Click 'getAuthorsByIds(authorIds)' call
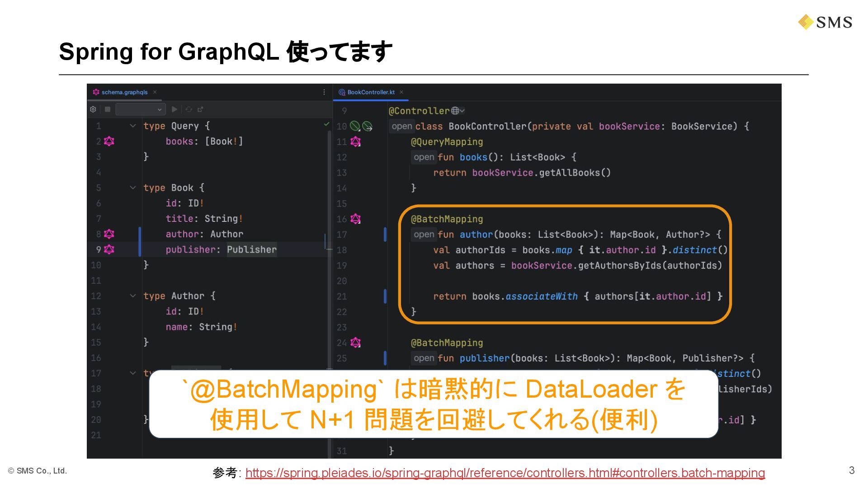 (650, 265)
